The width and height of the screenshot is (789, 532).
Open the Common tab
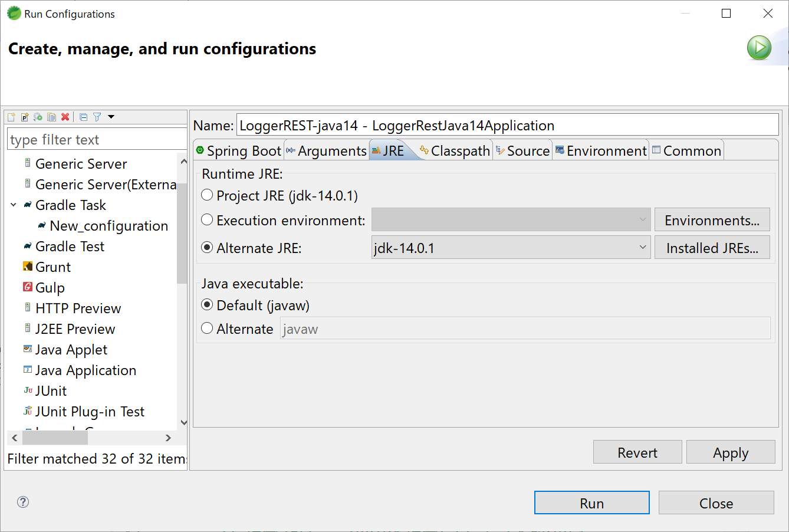pyautogui.click(x=686, y=151)
